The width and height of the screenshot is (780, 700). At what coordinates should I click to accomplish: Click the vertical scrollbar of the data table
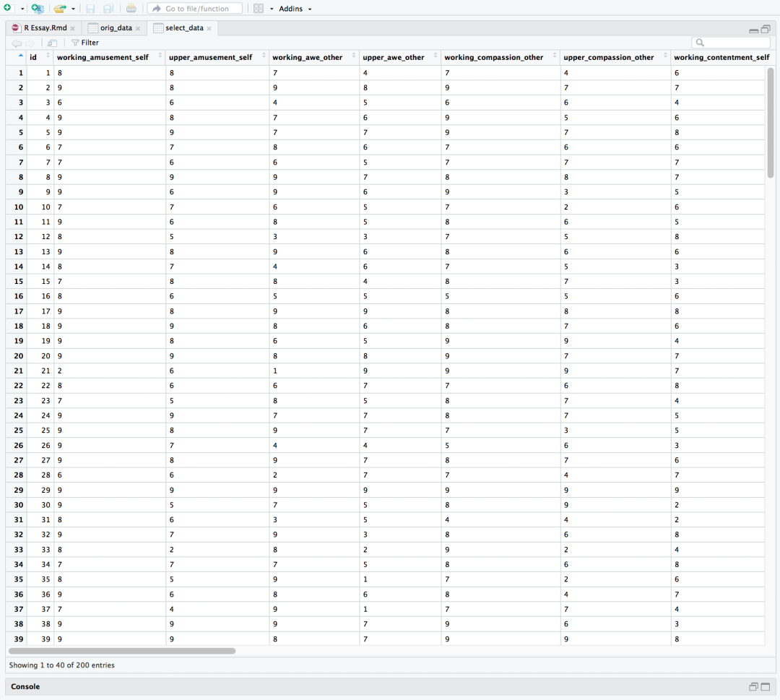[x=771, y=122]
